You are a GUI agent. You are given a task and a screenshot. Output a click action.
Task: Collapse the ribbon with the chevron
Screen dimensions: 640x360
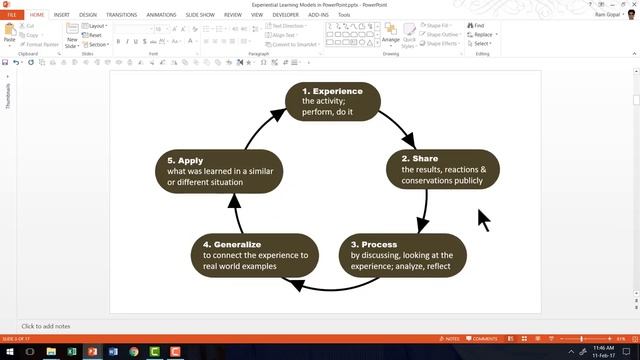click(634, 53)
